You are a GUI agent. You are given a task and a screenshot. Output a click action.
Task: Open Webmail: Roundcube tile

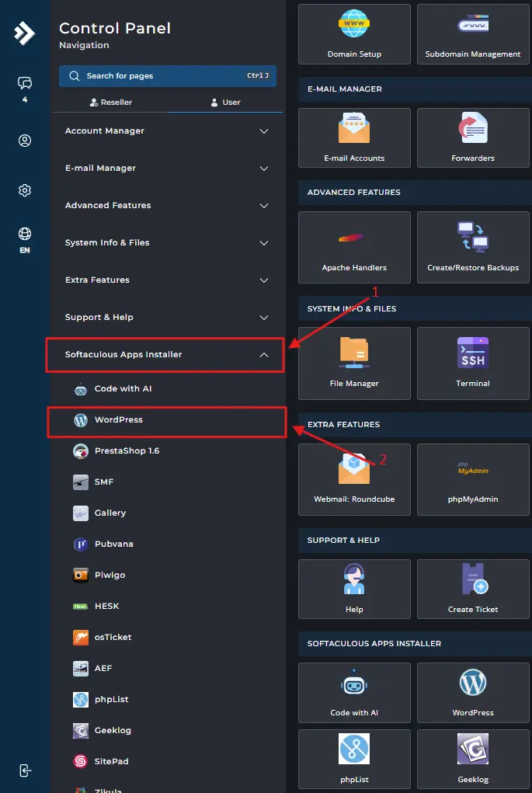point(354,479)
